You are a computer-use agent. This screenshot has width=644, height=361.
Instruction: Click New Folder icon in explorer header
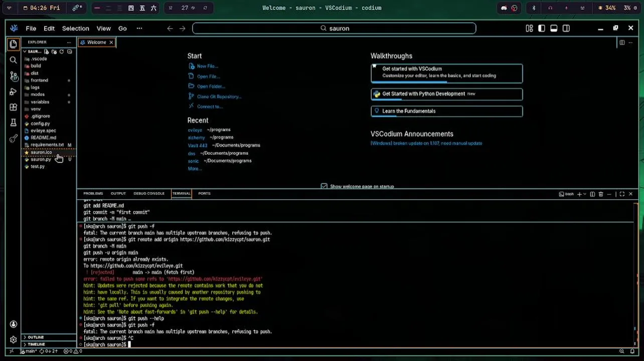[54, 52]
